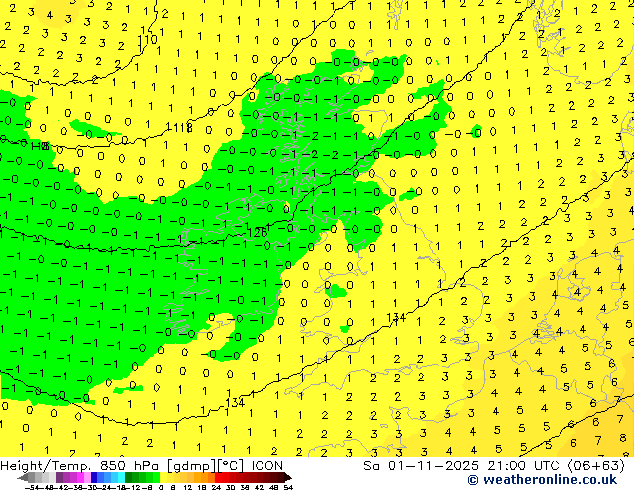Pick the dark blue legend swatch at -30
The width and height of the screenshot is (634, 490).
(94, 477)
